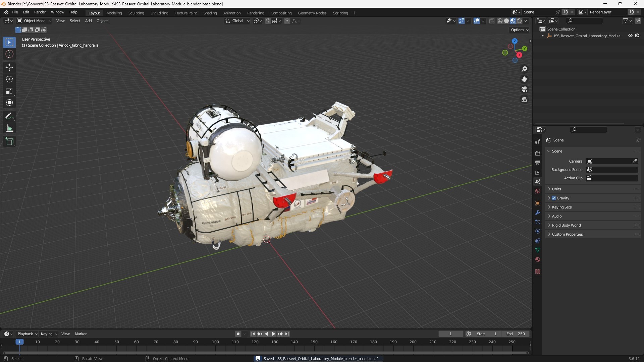Toggle camera view icon

524,89
